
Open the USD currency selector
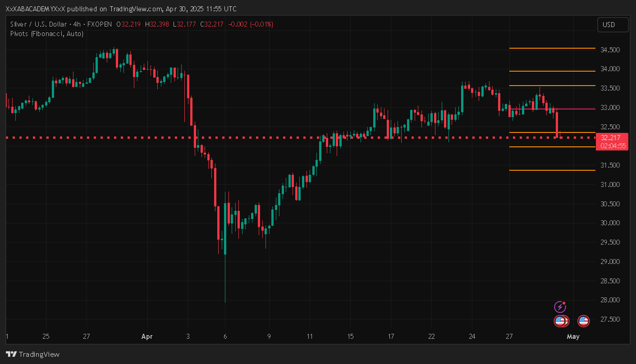click(613, 25)
